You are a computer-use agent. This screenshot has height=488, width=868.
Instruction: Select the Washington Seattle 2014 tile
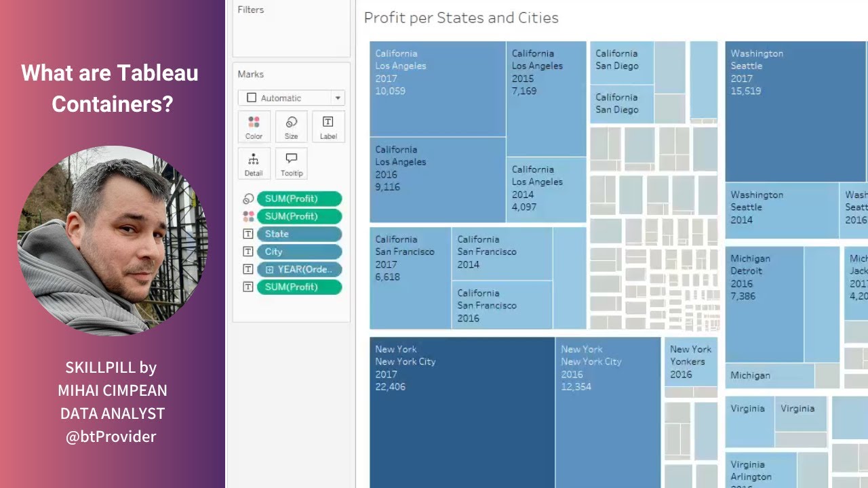tap(781, 210)
